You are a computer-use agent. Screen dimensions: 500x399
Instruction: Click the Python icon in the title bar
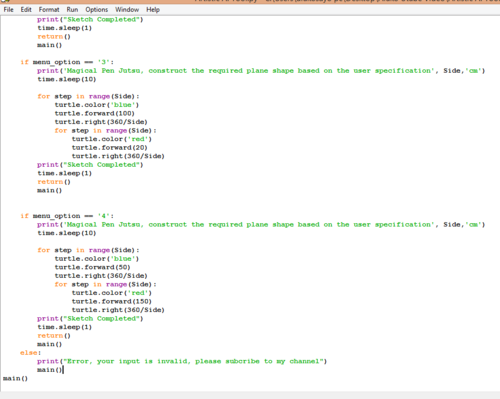(x=5, y=1)
